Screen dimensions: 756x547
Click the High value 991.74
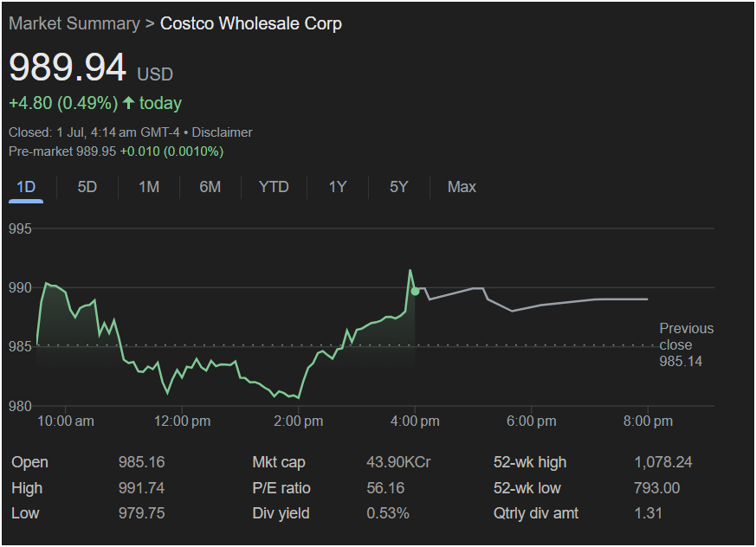[142, 488]
